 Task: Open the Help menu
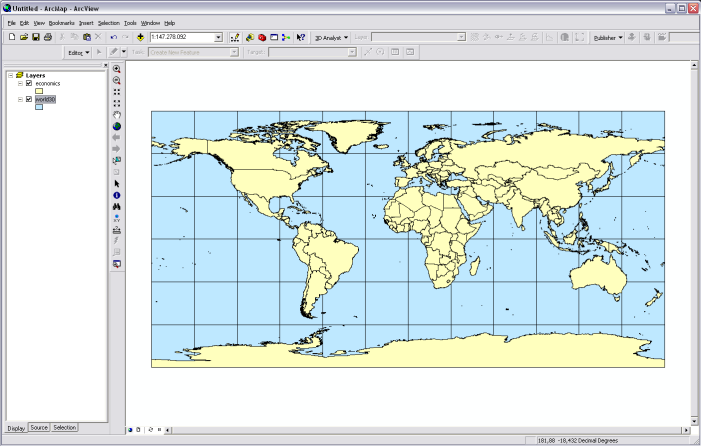[x=169, y=23]
